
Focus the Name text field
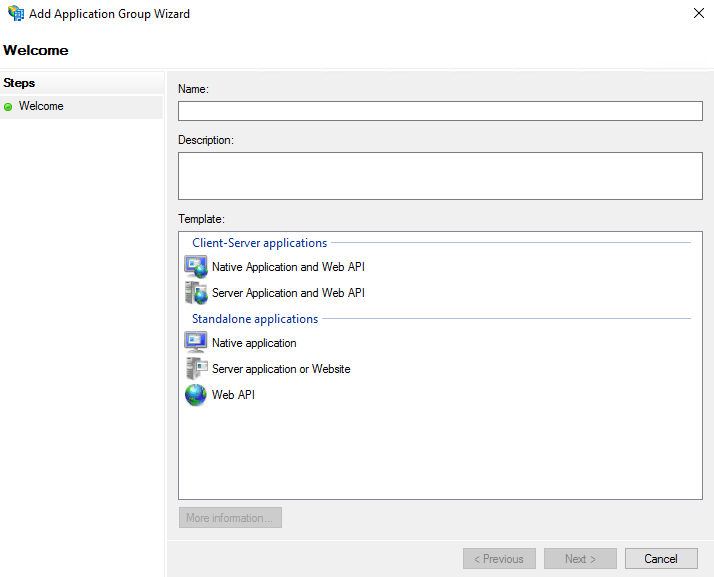click(x=440, y=111)
